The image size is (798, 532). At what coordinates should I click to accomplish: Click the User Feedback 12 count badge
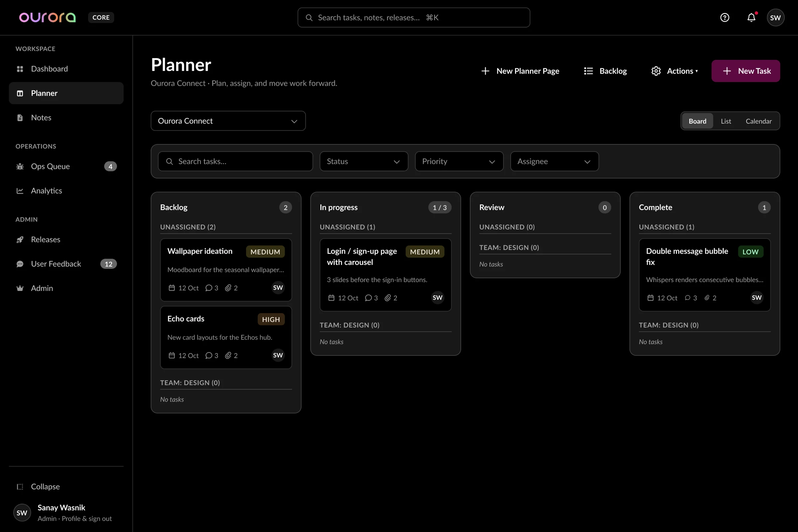pos(109,264)
